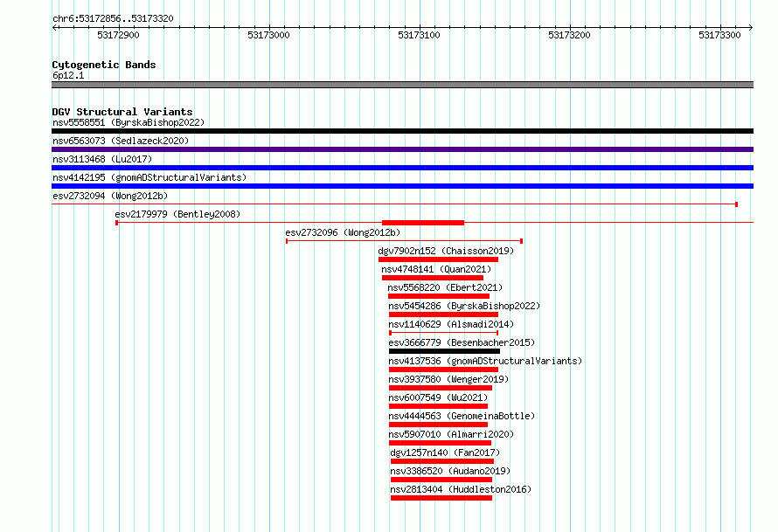Click ruler position 53173200
The width and height of the screenshot is (778, 532).
(x=569, y=35)
